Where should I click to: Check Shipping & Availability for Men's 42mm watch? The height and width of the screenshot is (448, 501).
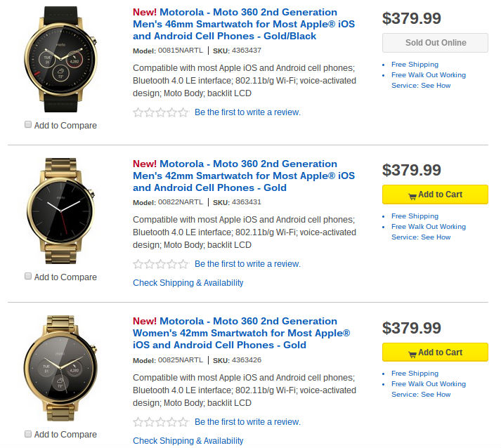tap(188, 283)
